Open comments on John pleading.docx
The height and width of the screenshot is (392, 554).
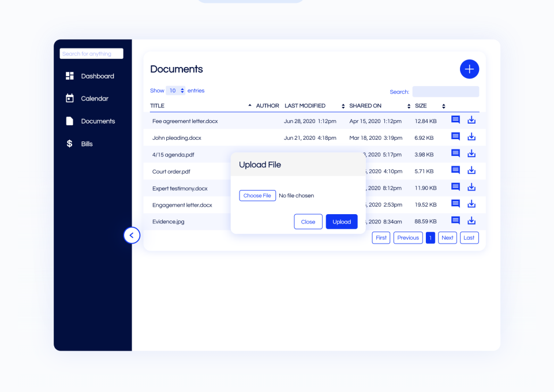(x=455, y=136)
